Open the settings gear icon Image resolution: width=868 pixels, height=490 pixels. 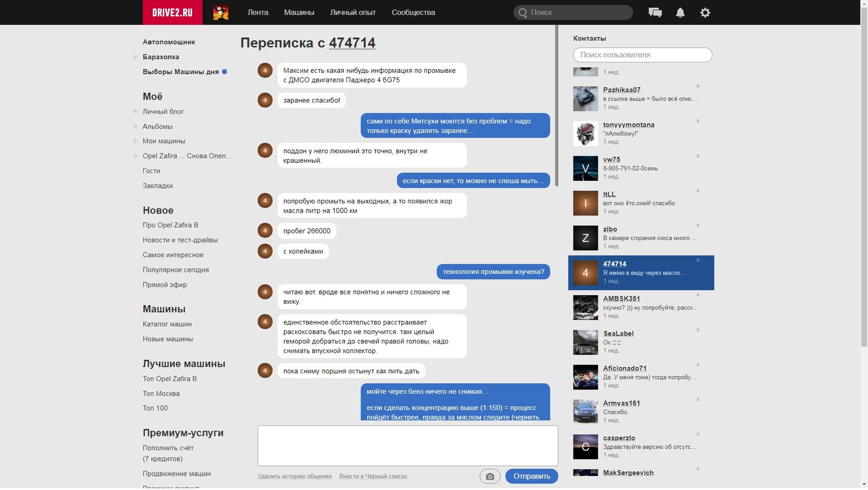click(x=705, y=12)
